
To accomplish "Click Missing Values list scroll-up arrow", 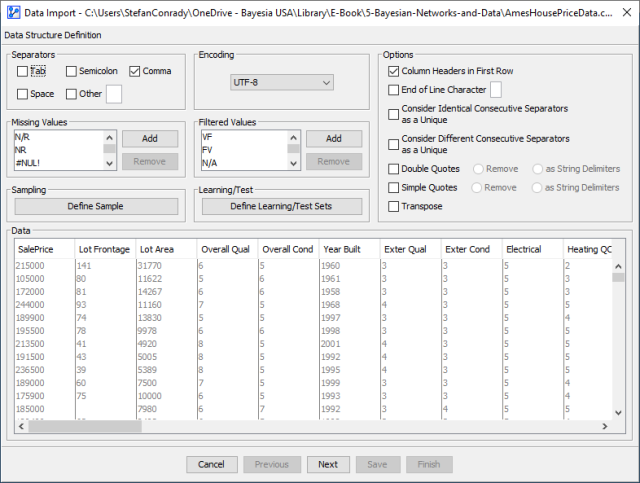I will click(x=109, y=138).
